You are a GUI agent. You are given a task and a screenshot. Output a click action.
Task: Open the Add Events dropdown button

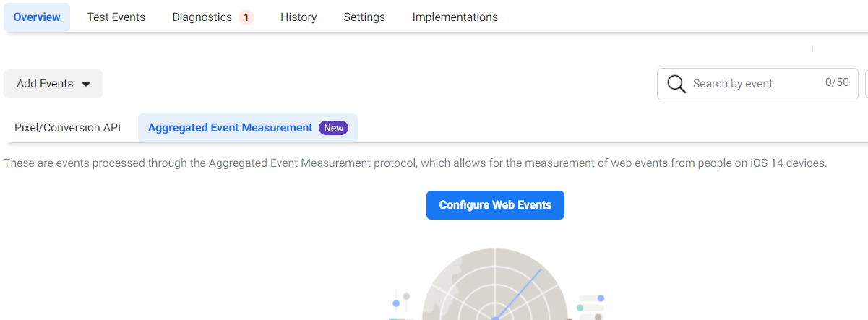[53, 84]
